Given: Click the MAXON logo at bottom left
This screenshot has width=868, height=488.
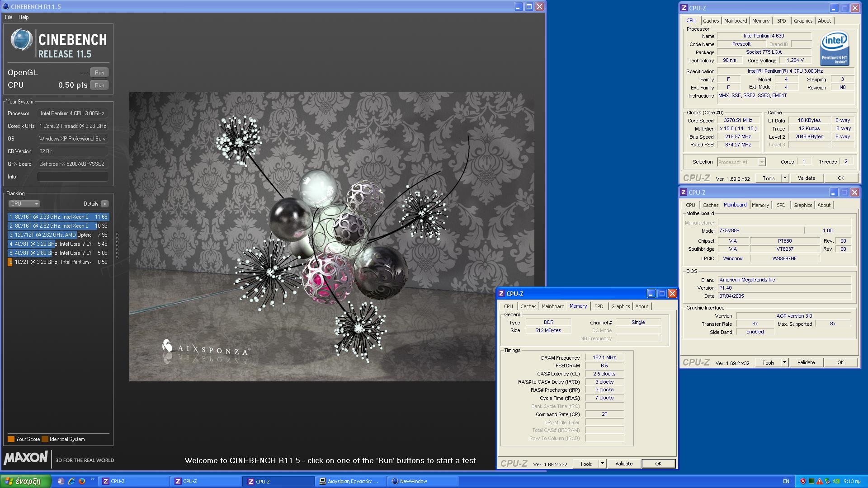Looking at the screenshot, I should pyautogui.click(x=26, y=458).
